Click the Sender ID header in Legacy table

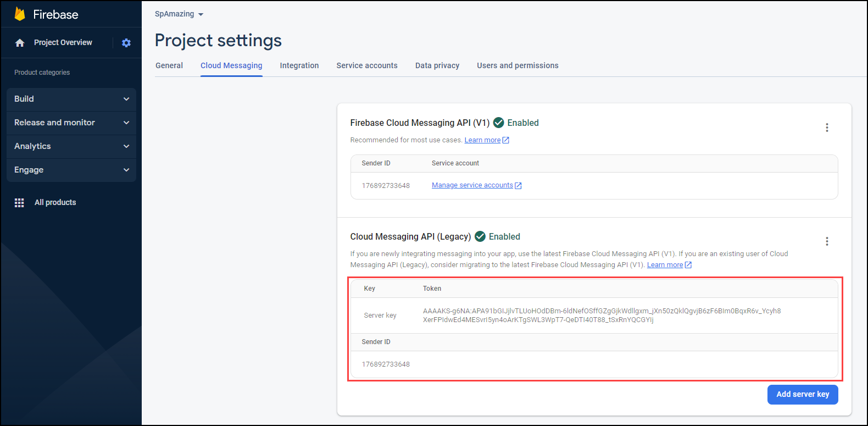(x=376, y=342)
